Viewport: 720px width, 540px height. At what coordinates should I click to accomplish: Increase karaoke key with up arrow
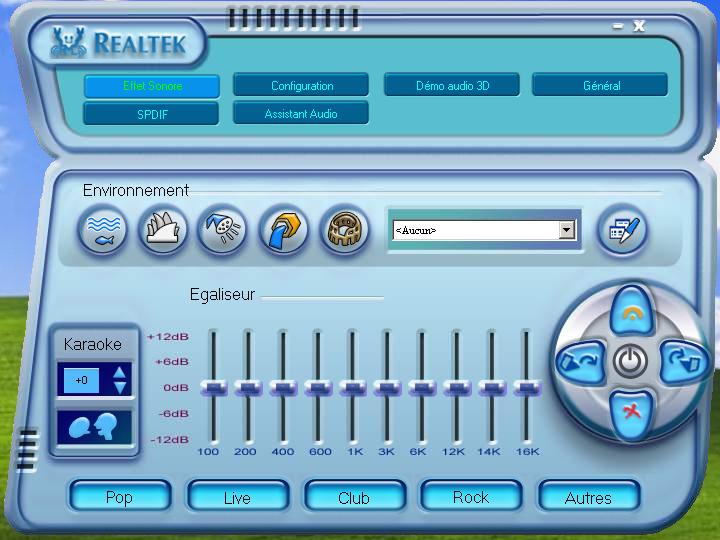coord(119,372)
